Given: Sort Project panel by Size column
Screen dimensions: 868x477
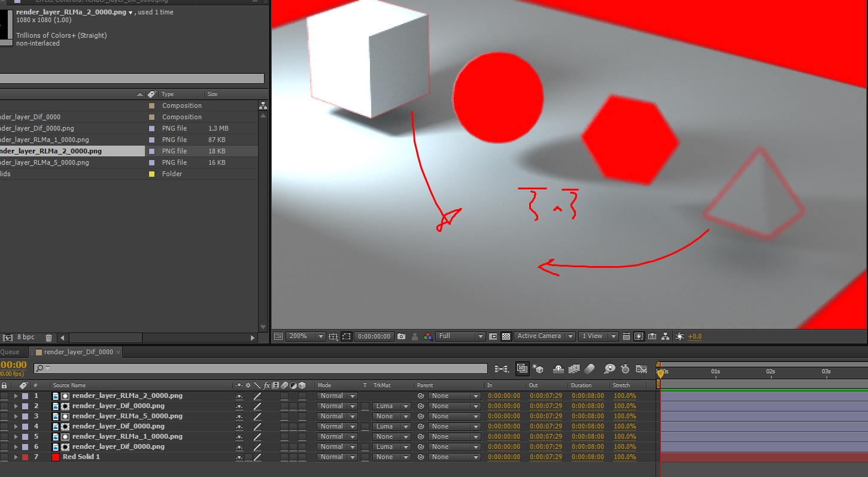Looking at the screenshot, I should [213, 94].
